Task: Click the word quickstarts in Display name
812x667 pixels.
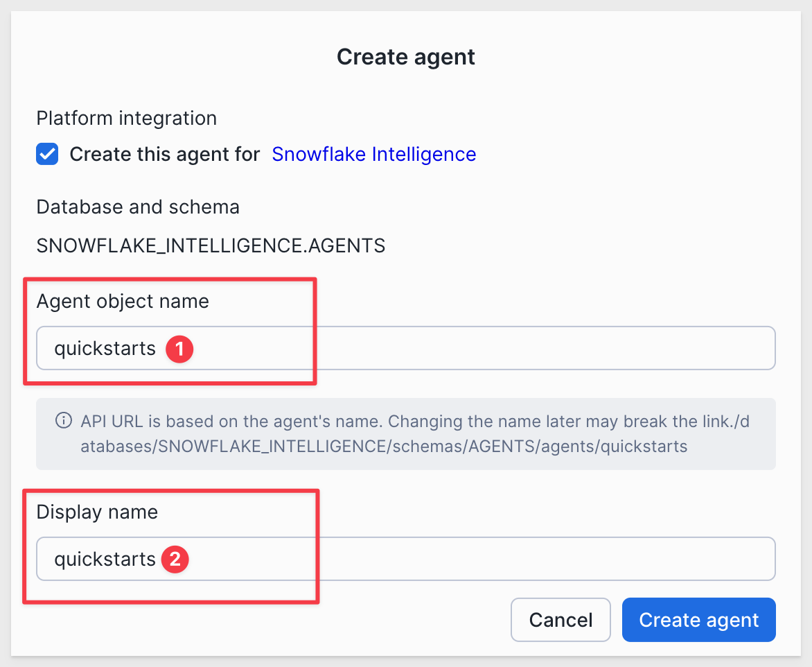Action: click(x=105, y=559)
